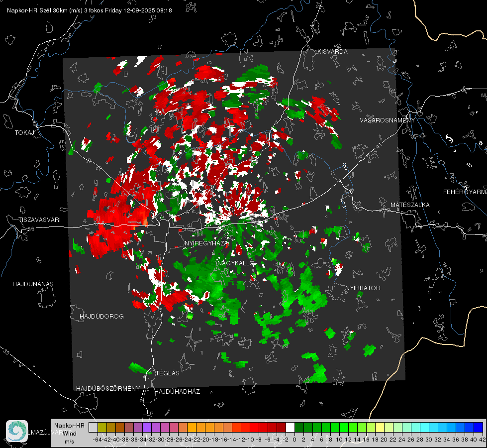This screenshot has height=448, width=487.
Task: Select the KISVÁRDA town label
Action: pos(332,52)
